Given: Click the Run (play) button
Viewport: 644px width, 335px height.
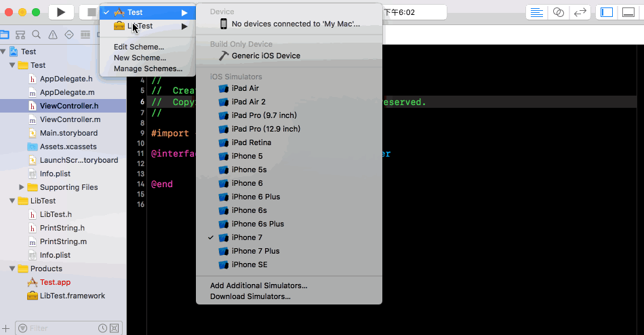Looking at the screenshot, I should (61, 12).
